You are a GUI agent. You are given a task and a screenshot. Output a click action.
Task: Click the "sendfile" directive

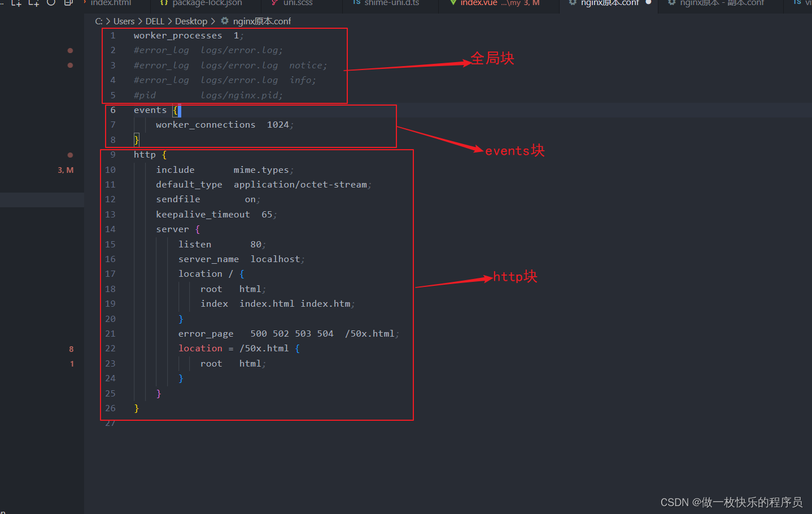[x=178, y=199]
